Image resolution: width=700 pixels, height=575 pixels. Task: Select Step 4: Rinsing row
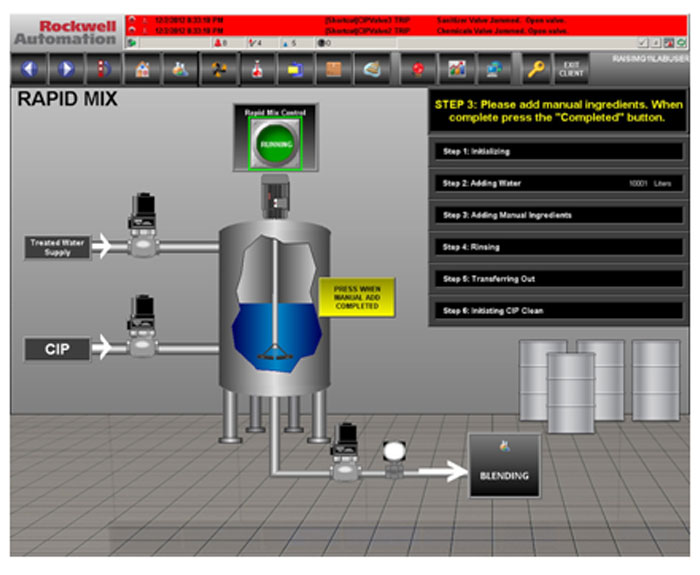coord(559,247)
